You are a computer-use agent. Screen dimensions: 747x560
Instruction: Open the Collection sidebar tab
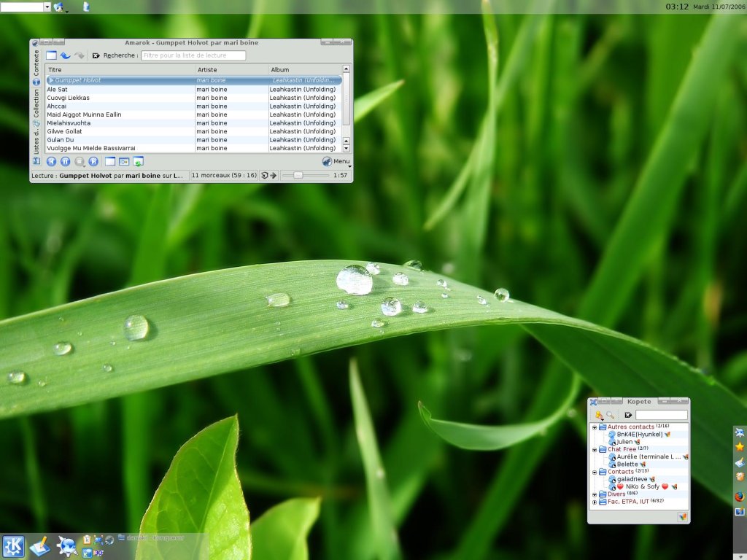click(36, 108)
